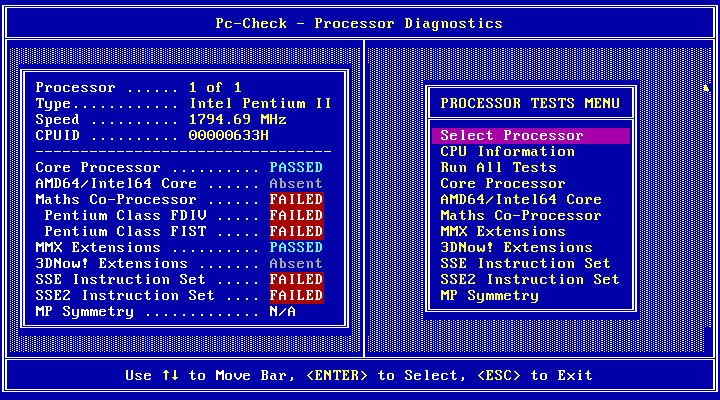This screenshot has width=720, height=400.
Task: Click FAILED status beside Pentium Class FIST
Action: 297,231
